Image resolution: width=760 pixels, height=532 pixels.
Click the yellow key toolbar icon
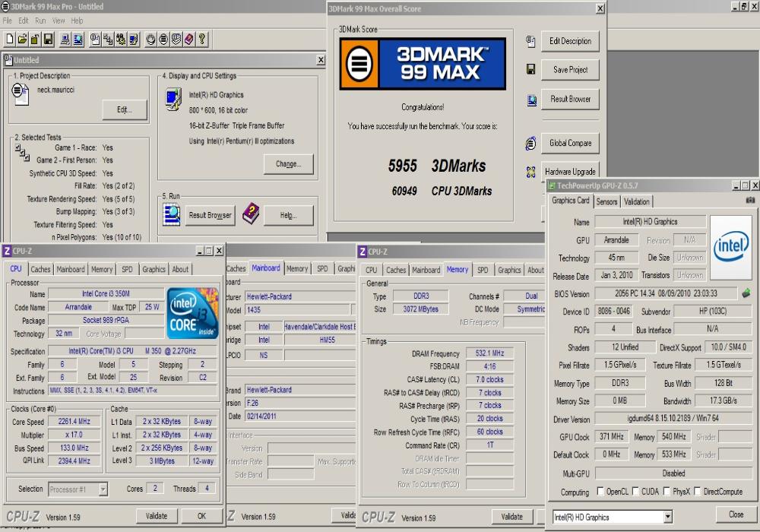[x=202, y=40]
